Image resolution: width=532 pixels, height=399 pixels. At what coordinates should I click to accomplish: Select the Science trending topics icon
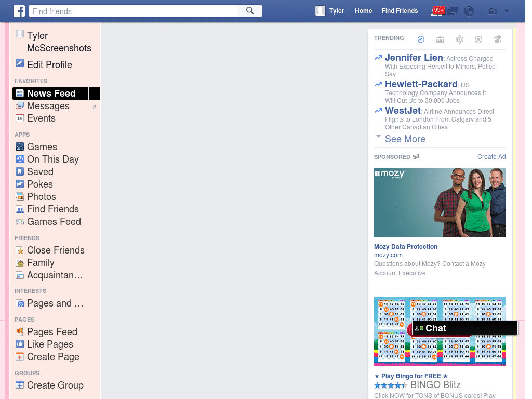(459, 39)
